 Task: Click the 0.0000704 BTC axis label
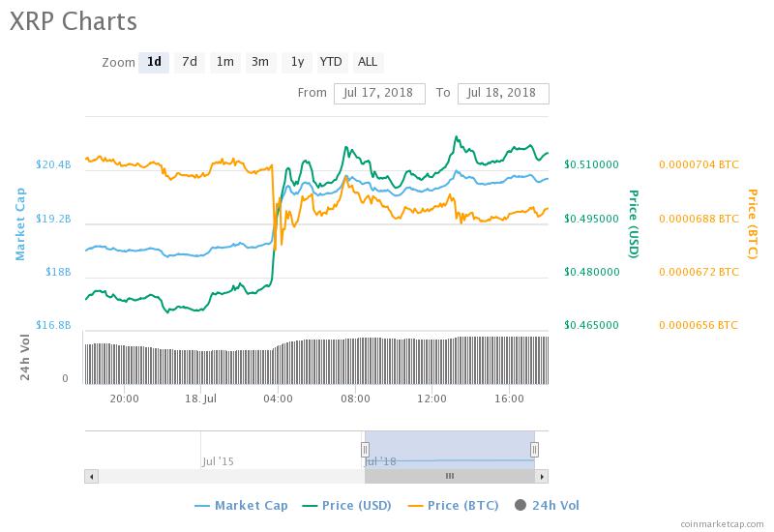click(699, 164)
